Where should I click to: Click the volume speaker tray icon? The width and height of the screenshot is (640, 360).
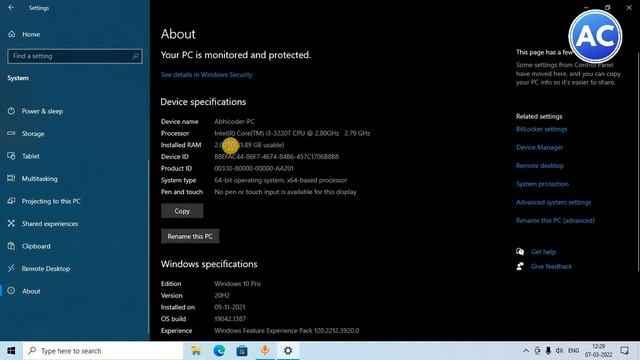(x=559, y=351)
